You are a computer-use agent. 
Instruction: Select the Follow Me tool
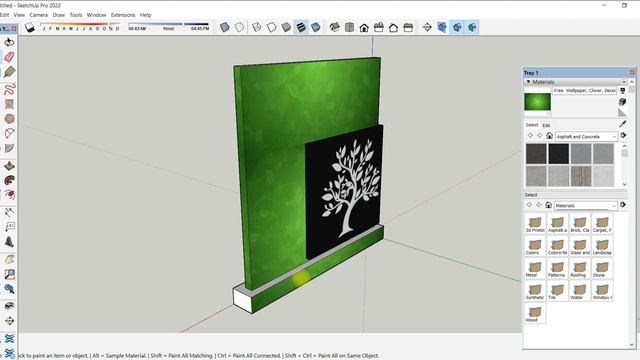(9, 180)
